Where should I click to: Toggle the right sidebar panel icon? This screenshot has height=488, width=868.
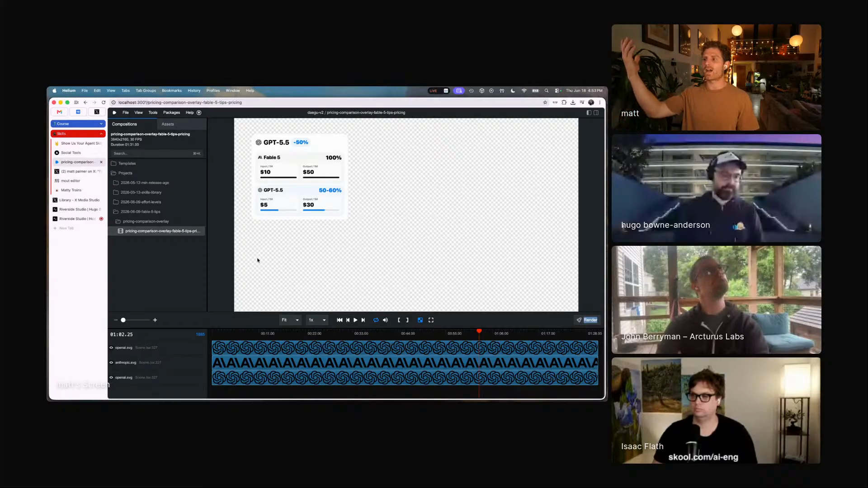pos(596,113)
